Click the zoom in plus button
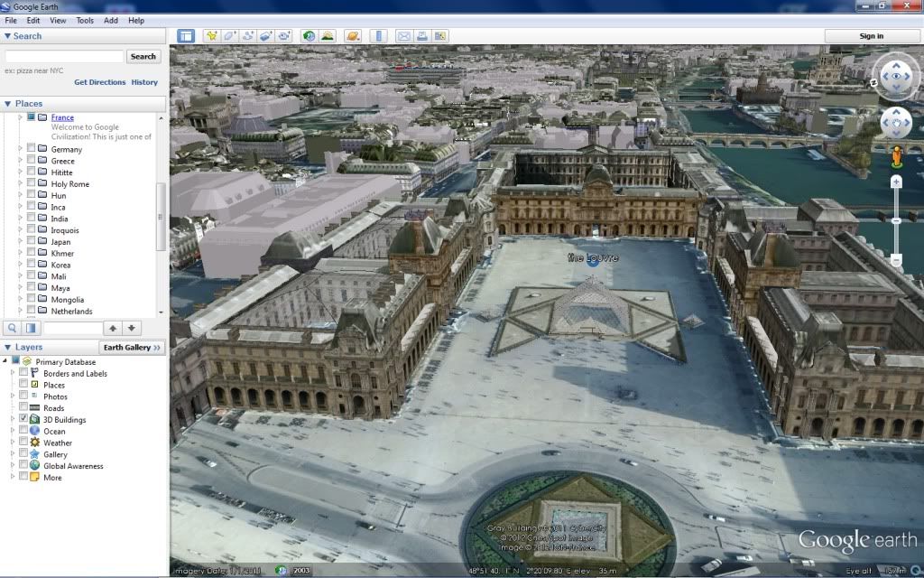 click(x=896, y=182)
